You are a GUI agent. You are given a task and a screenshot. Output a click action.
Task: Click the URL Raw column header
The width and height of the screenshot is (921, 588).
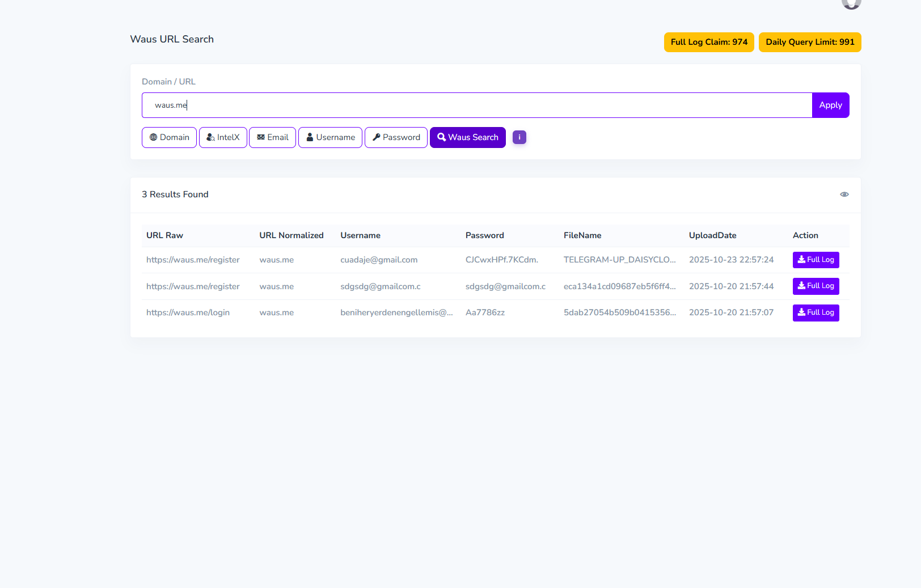[164, 235]
